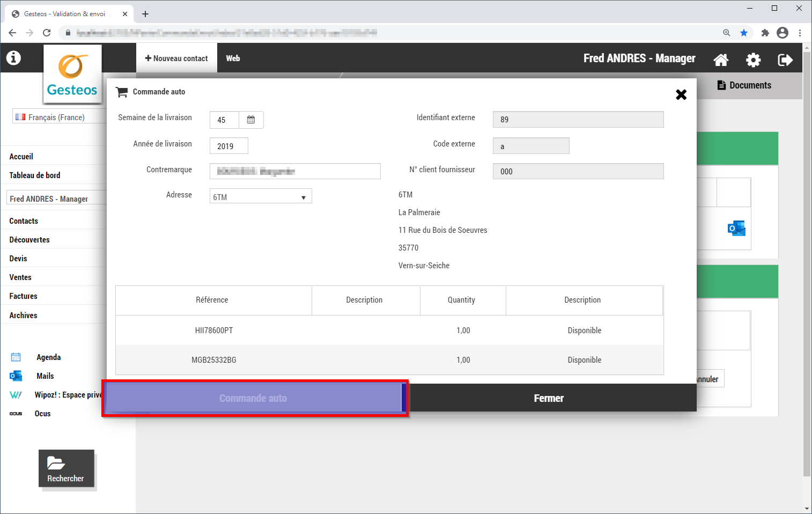Close the Commande auto dialog with X
The height and width of the screenshot is (514, 812).
(681, 95)
